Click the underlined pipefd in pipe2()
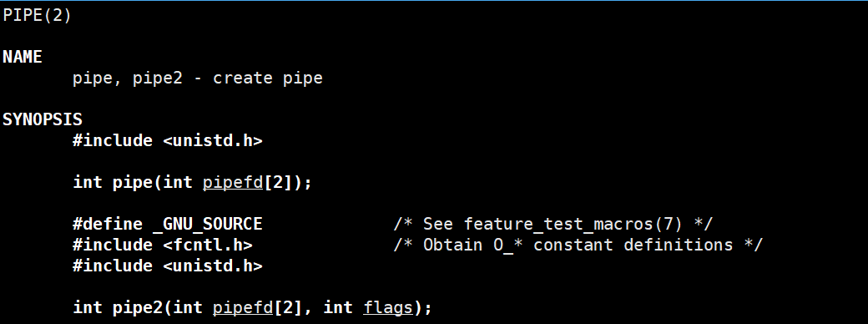The width and height of the screenshot is (868, 324). click(x=243, y=307)
